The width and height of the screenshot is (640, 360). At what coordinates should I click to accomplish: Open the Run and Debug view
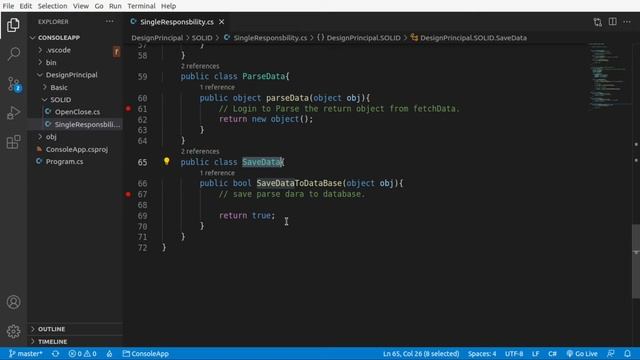coord(13,113)
